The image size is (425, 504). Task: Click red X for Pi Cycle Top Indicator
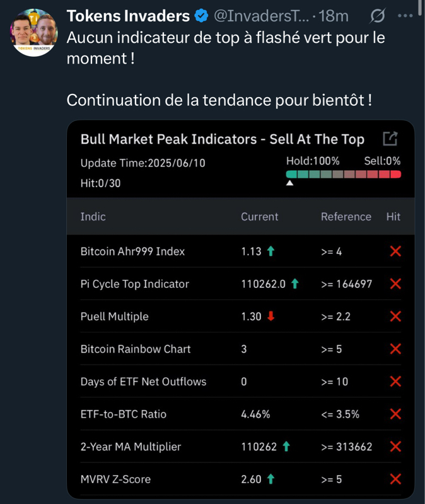tap(395, 284)
